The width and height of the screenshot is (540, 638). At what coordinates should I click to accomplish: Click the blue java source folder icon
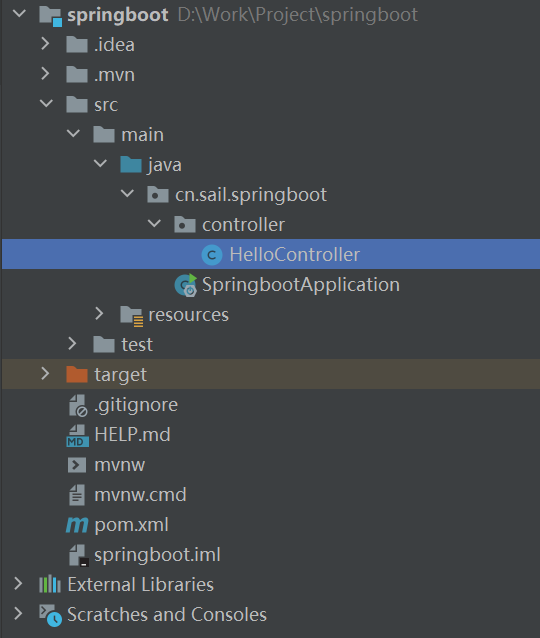click(x=131, y=164)
